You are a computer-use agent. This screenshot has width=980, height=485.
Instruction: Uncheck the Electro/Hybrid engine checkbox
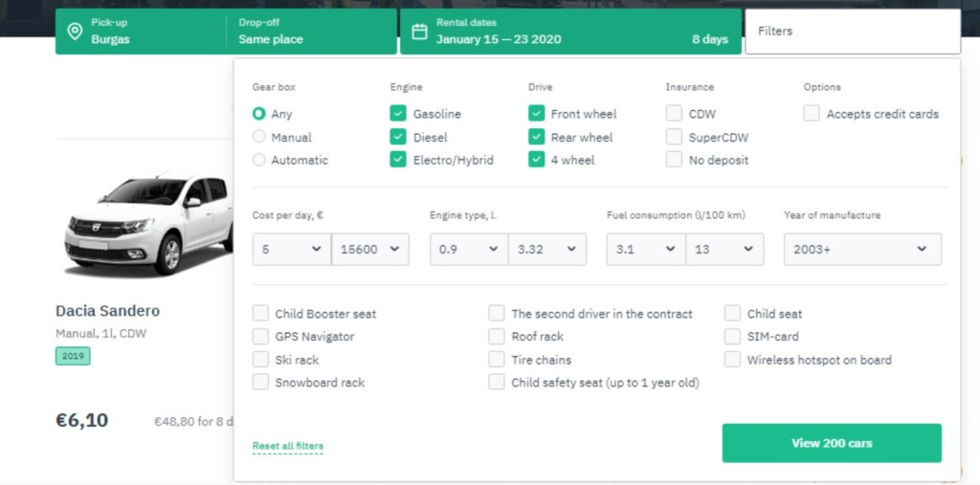pyautogui.click(x=398, y=160)
